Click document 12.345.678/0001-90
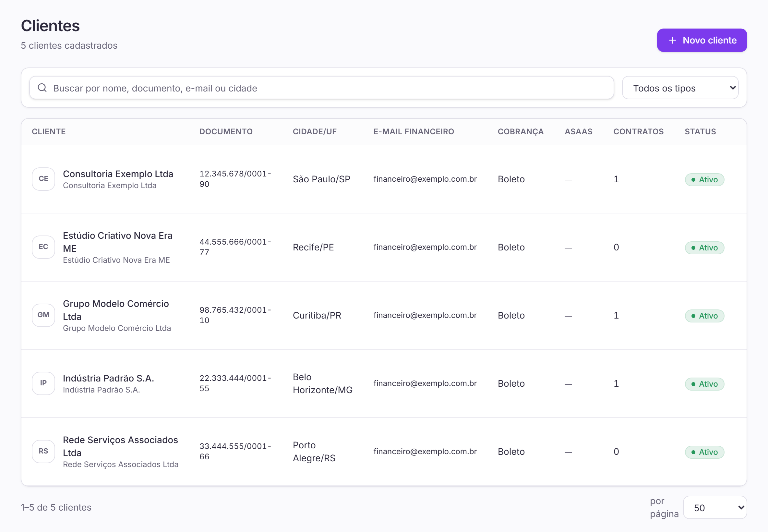Image resolution: width=768 pixels, height=532 pixels. point(235,179)
